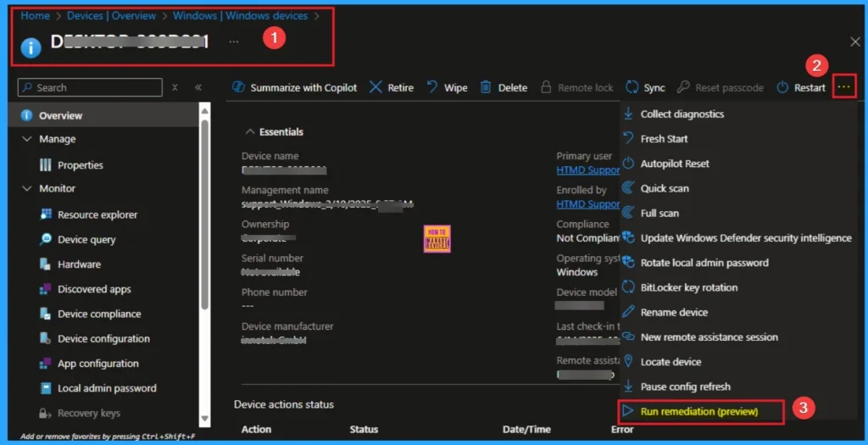Click the Wipe arrow icon
The image size is (868, 445).
pyautogui.click(x=432, y=87)
